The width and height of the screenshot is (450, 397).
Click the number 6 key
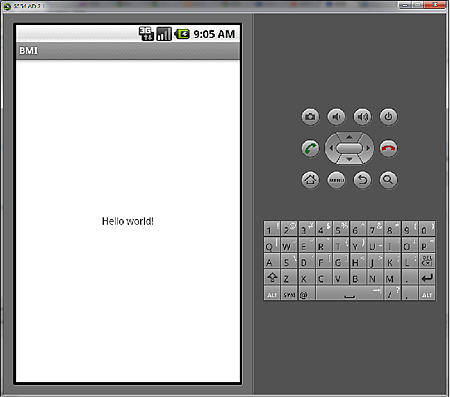coord(358,228)
